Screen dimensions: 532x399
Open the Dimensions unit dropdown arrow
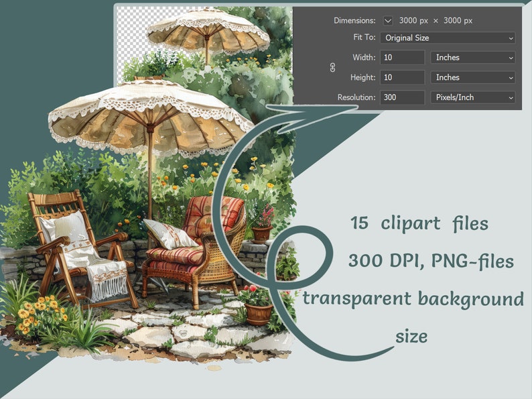click(x=388, y=21)
